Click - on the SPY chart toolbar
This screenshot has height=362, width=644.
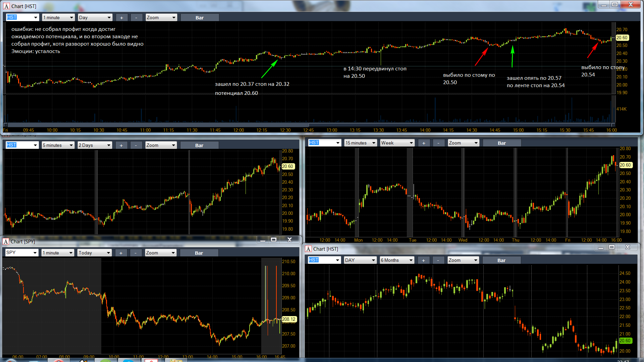tap(135, 253)
